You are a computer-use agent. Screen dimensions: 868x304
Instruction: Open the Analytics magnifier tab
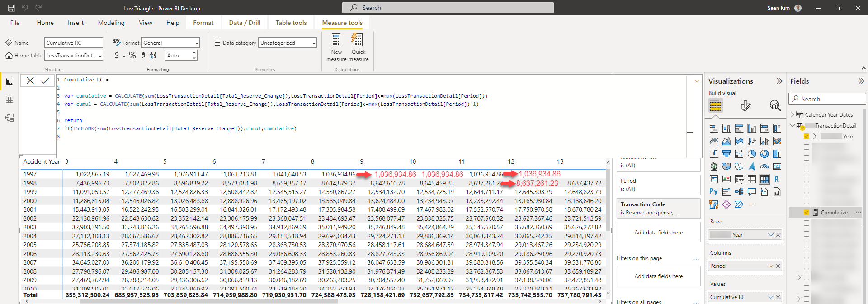[x=775, y=106]
